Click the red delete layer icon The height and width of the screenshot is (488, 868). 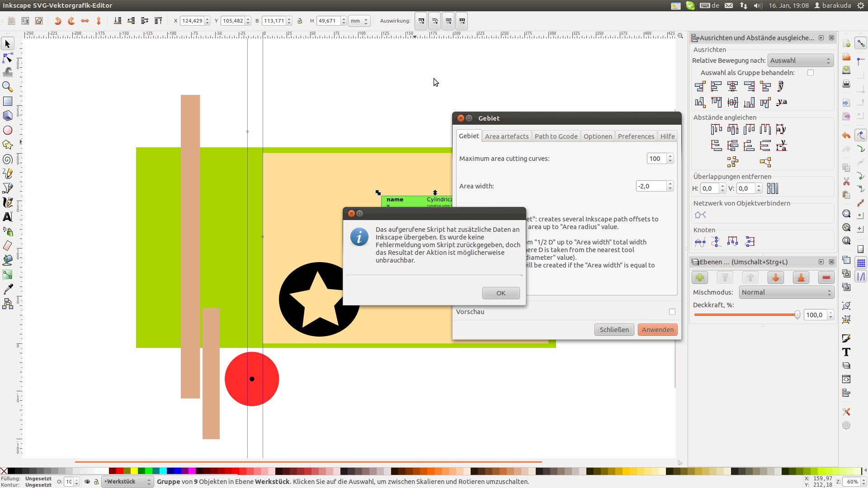click(826, 278)
